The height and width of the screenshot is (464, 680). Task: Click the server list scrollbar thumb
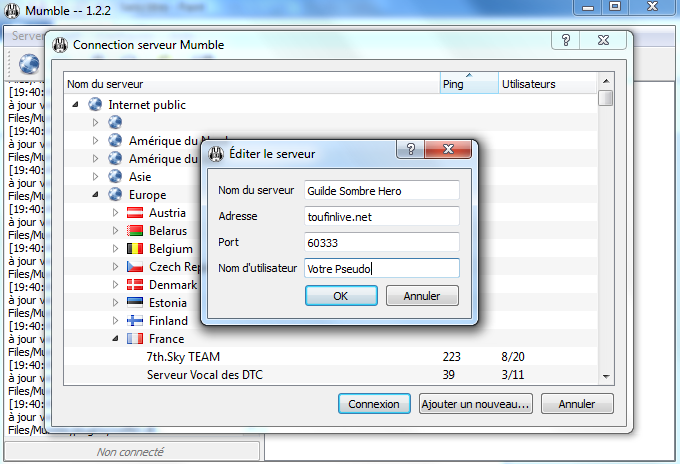coord(606,98)
